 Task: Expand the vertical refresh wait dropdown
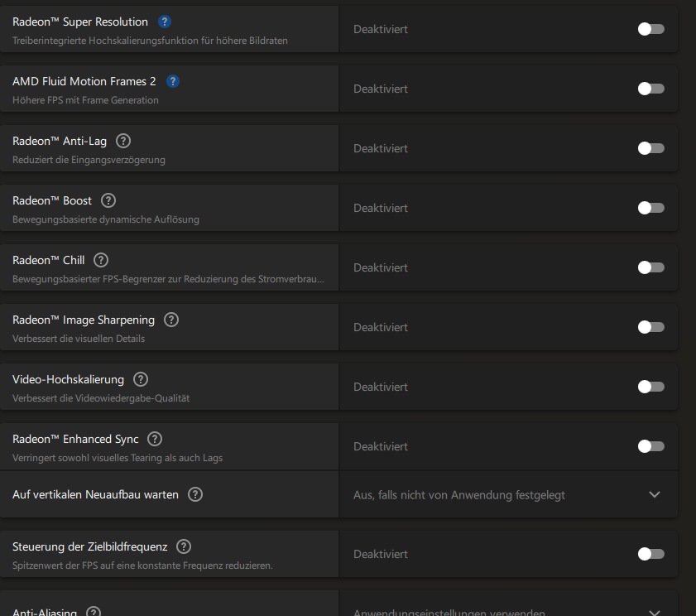(x=655, y=494)
